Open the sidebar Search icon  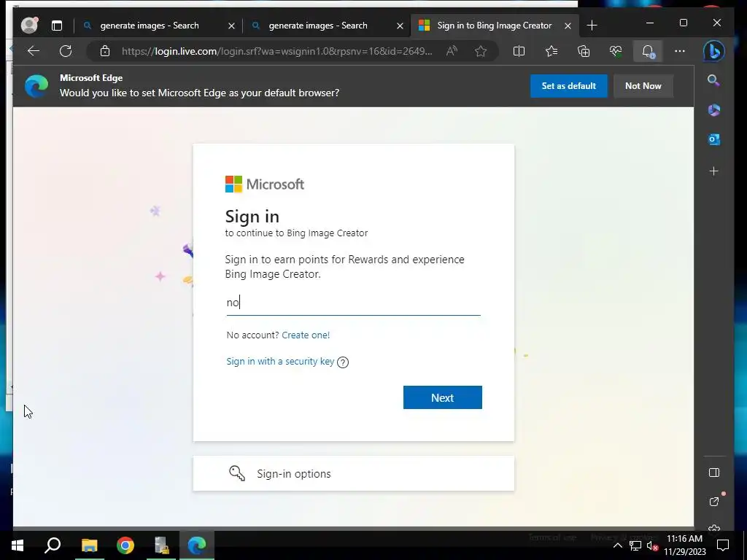click(713, 80)
